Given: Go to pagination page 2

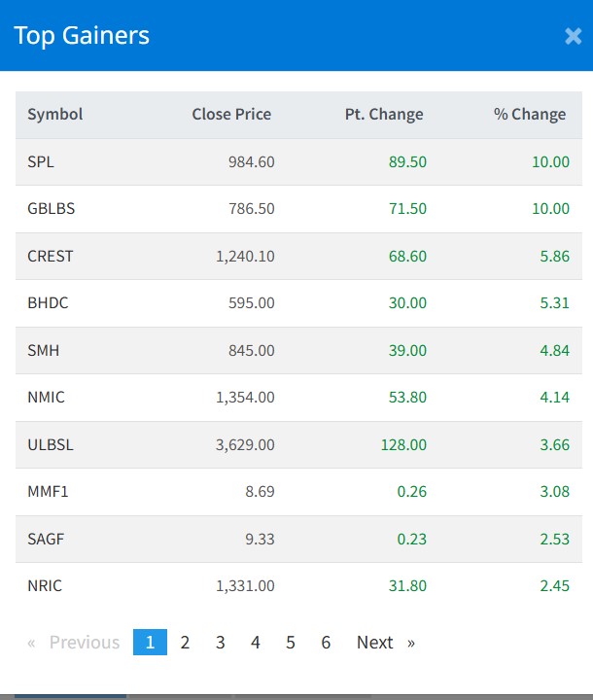Looking at the screenshot, I should tap(185, 643).
